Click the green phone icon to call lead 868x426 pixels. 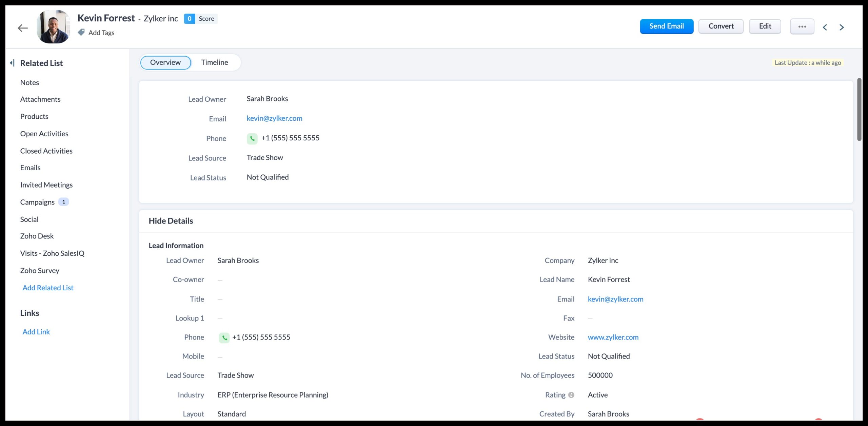252,138
